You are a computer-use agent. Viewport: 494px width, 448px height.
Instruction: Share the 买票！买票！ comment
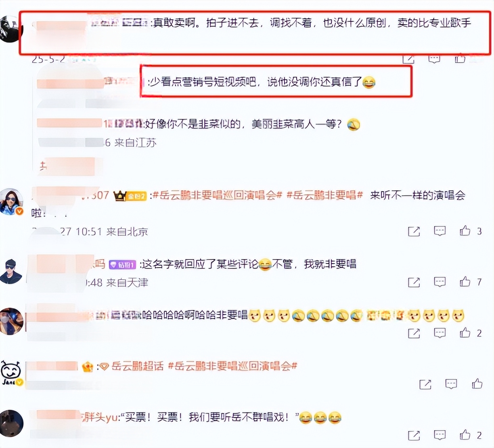click(414, 435)
